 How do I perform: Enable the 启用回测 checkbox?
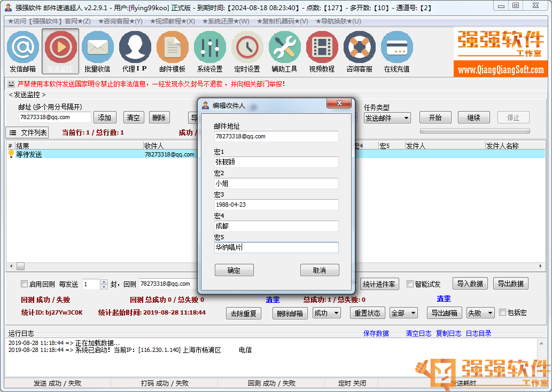pyautogui.click(x=24, y=284)
